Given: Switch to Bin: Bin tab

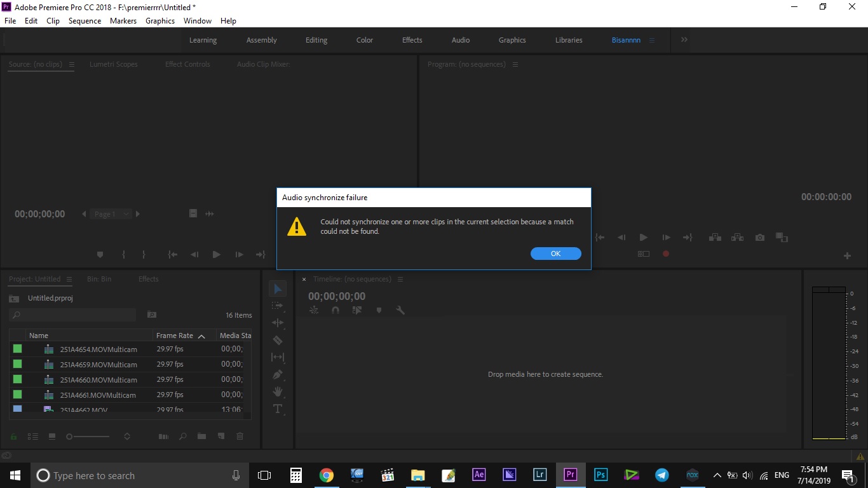Looking at the screenshot, I should 98,279.
